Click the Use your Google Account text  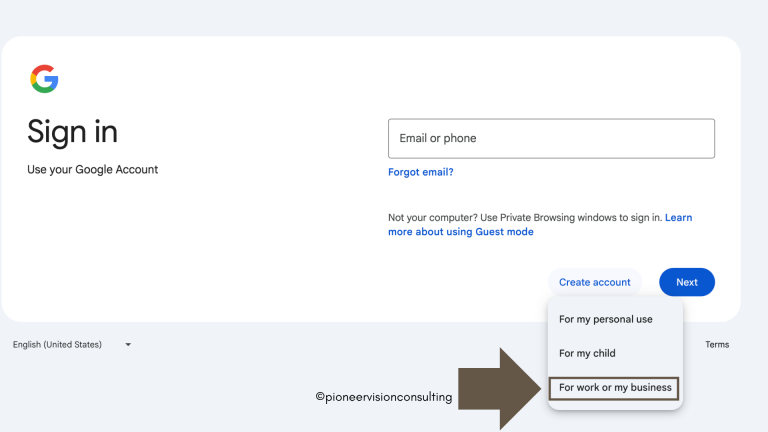point(93,169)
